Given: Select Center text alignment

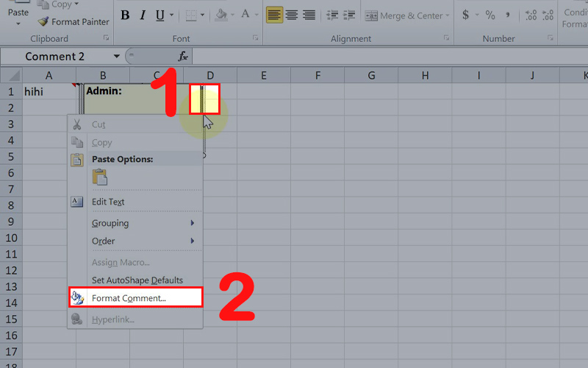Looking at the screenshot, I should tap(292, 15).
